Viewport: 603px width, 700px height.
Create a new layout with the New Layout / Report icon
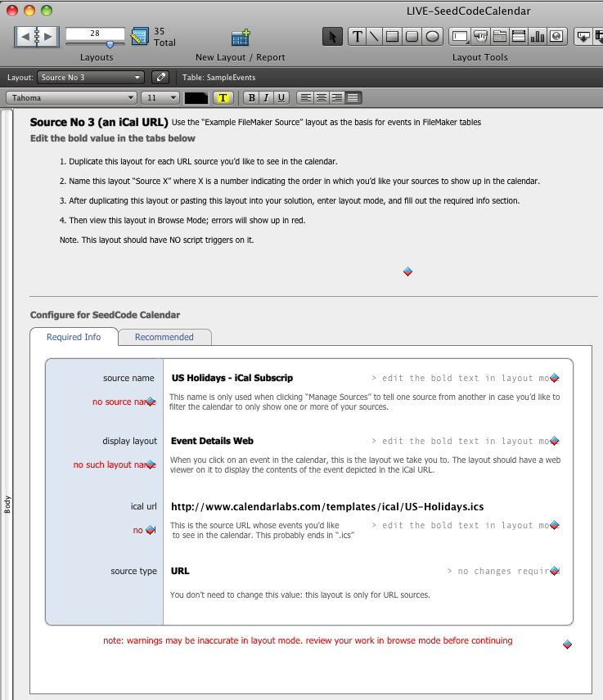click(x=241, y=38)
